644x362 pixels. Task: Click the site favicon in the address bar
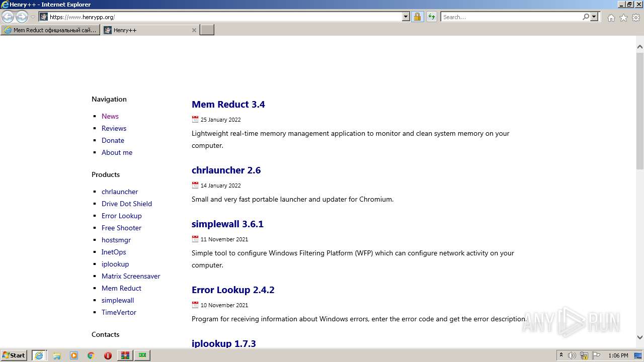tap(44, 17)
